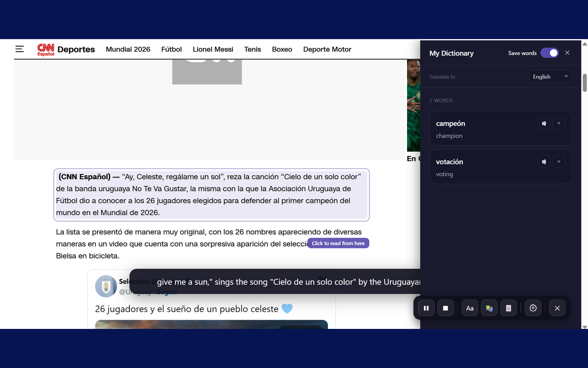Click the translation 'champion'

click(x=449, y=136)
